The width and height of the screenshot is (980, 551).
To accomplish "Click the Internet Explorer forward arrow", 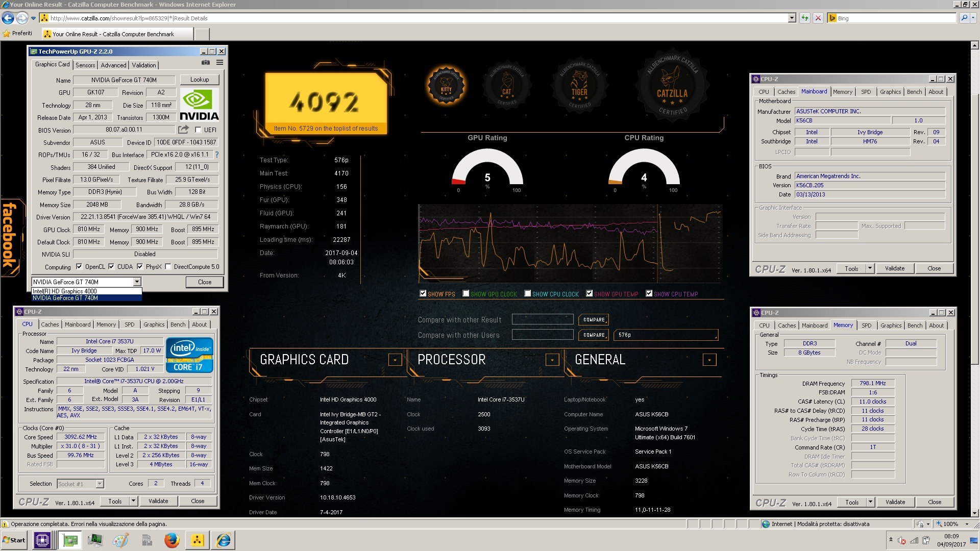I will click(x=21, y=18).
